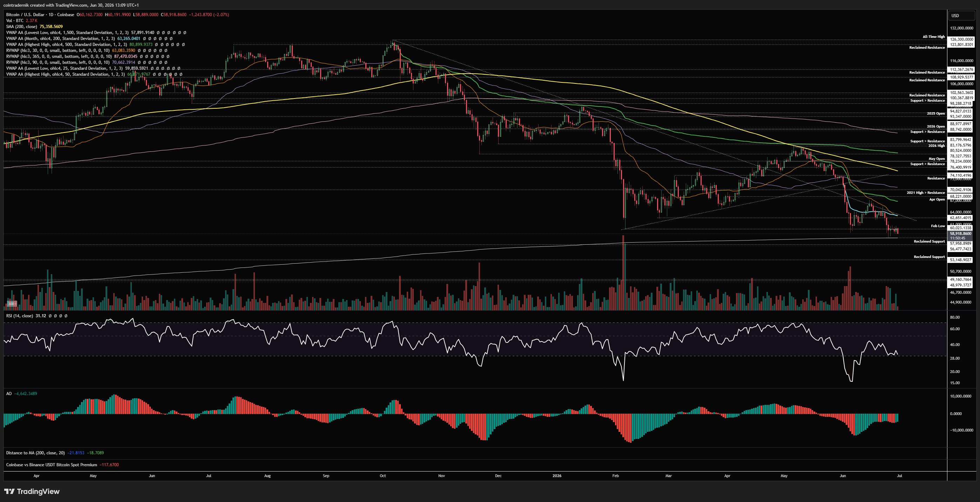
Task: Select the SMA (200, close) legend label
Action: tap(21, 27)
